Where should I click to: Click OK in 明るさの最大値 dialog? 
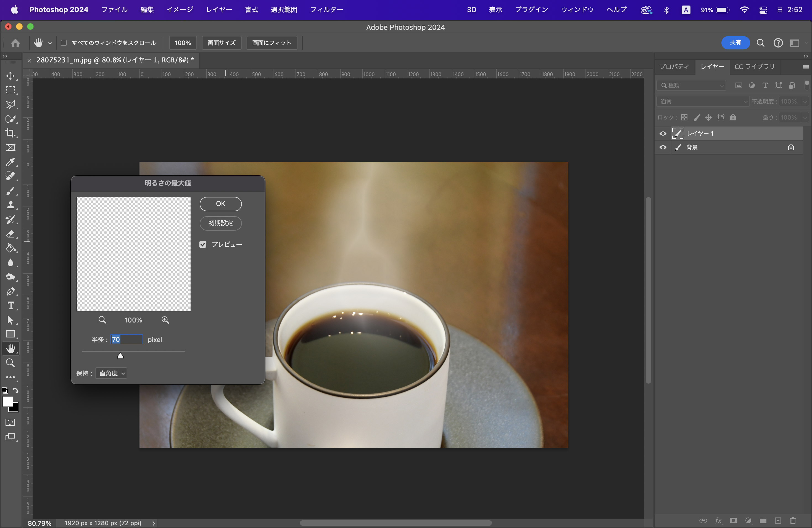(220, 204)
